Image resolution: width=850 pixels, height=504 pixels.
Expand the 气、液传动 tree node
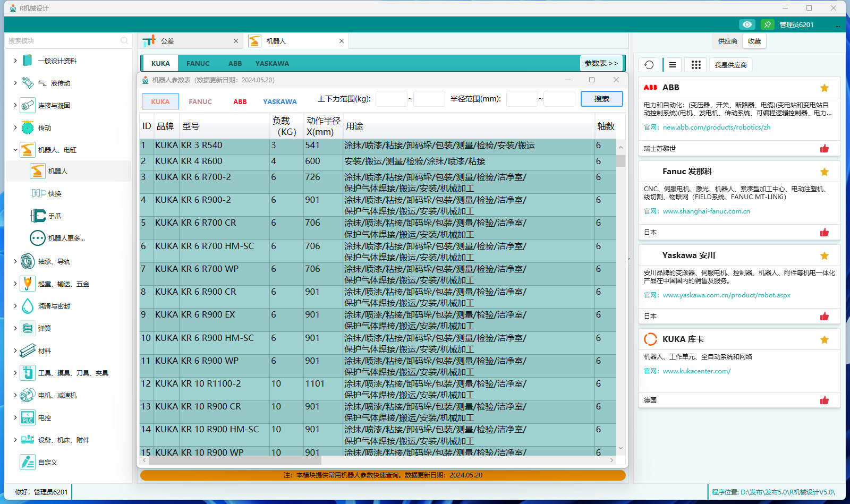pos(15,83)
